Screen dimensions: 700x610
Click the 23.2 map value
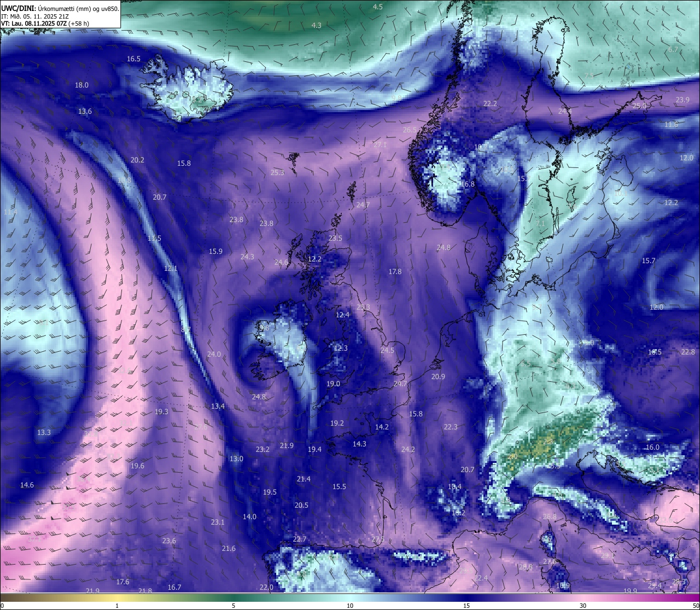(x=262, y=450)
